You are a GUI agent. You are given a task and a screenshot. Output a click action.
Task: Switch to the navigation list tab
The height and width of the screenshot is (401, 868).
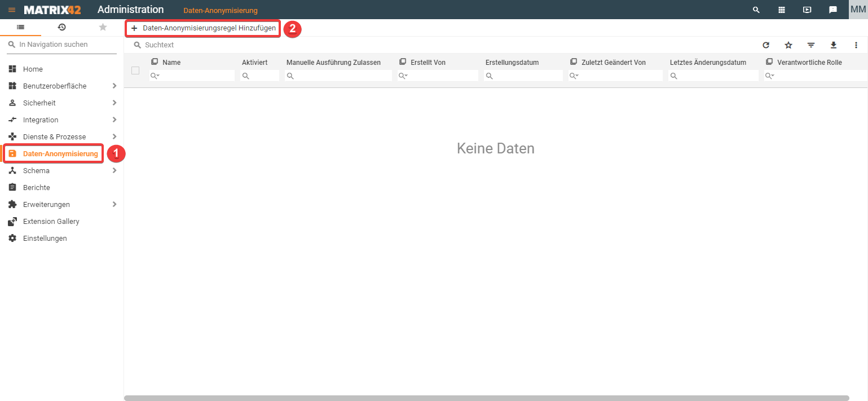coord(20,27)
